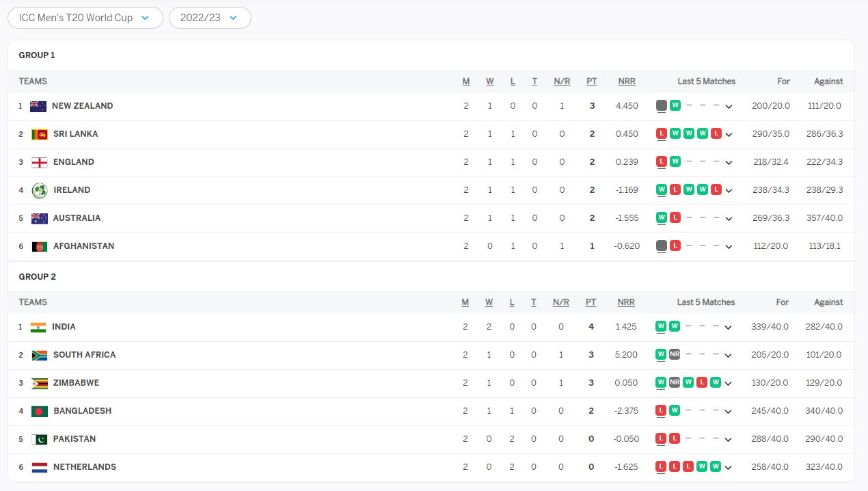Click the N/R column header in Group 1

click(x=562, y=81)
